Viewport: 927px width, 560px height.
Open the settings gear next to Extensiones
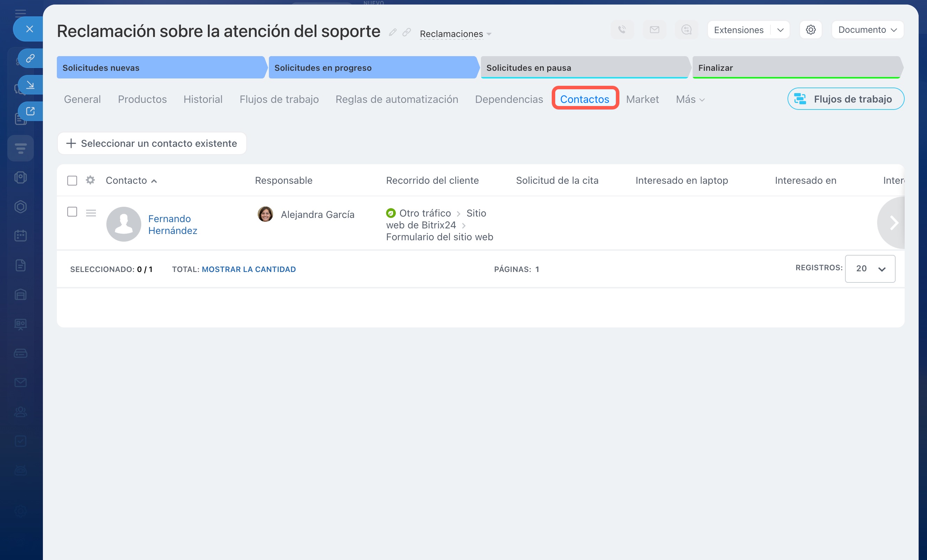click(x=811, y=30)
